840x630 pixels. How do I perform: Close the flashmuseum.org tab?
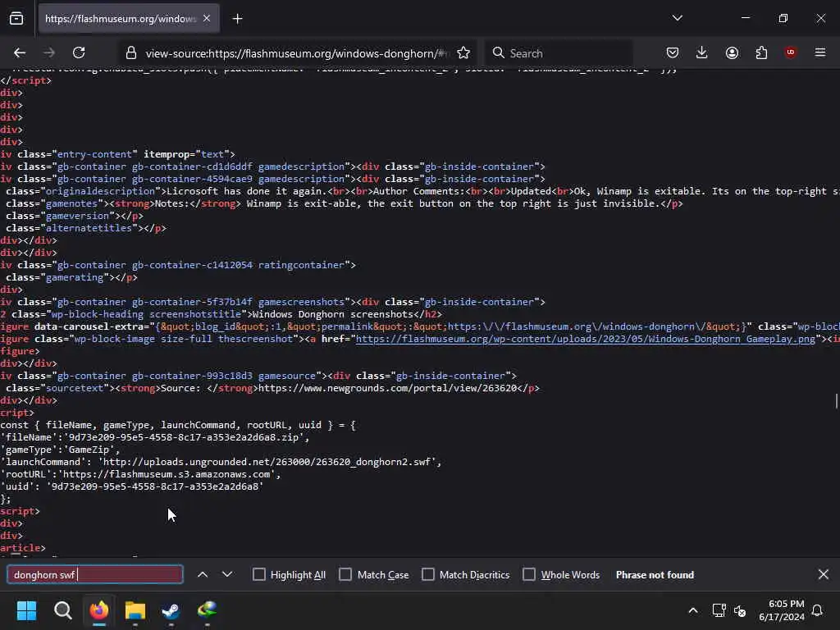(207, 19)
